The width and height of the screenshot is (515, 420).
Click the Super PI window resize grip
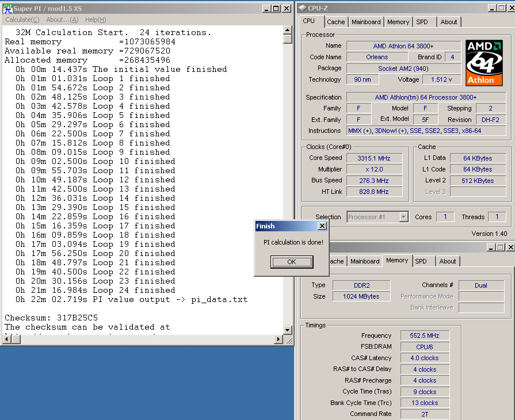click(x=289, y=341)
